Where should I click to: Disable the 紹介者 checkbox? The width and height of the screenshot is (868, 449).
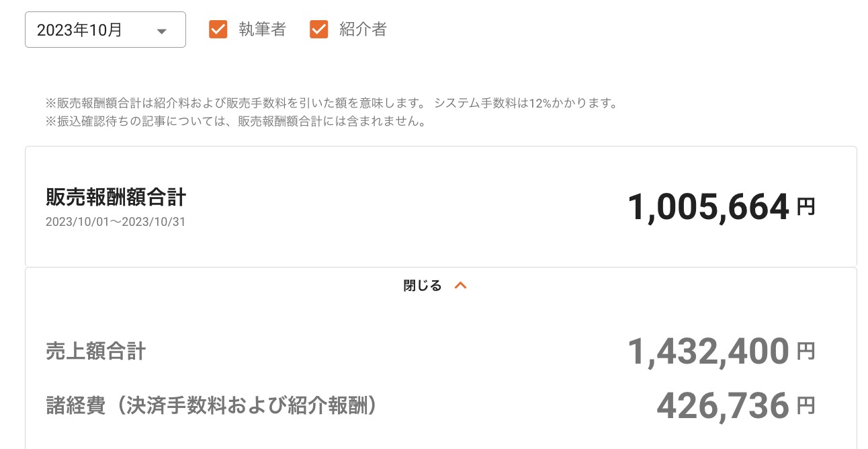coord(318,30)
